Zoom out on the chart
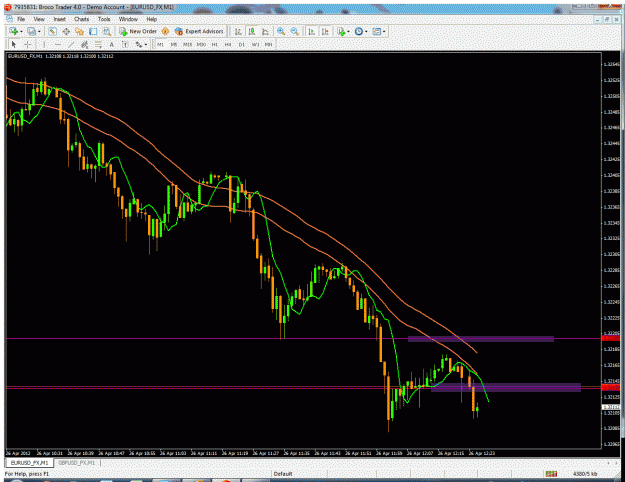625x482 pixels. click(295, 31)
